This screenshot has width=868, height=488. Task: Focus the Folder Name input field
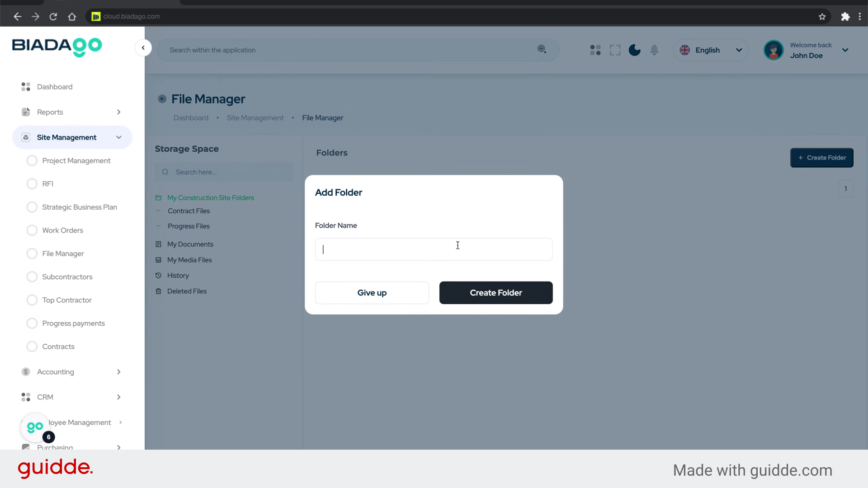(x=433, y=249)
